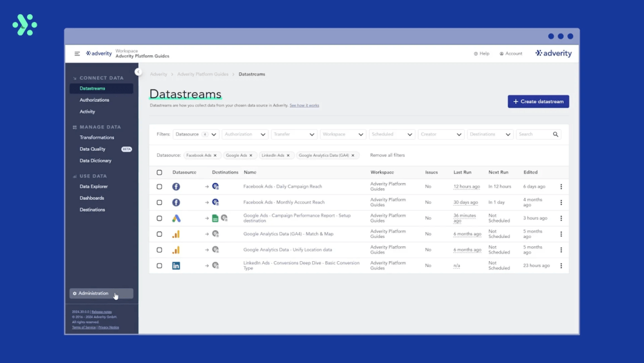The width and height of the screenshot is (644, 363).
Task: Click destination icon for Monthly Account Reach
Action: (215, 202)
